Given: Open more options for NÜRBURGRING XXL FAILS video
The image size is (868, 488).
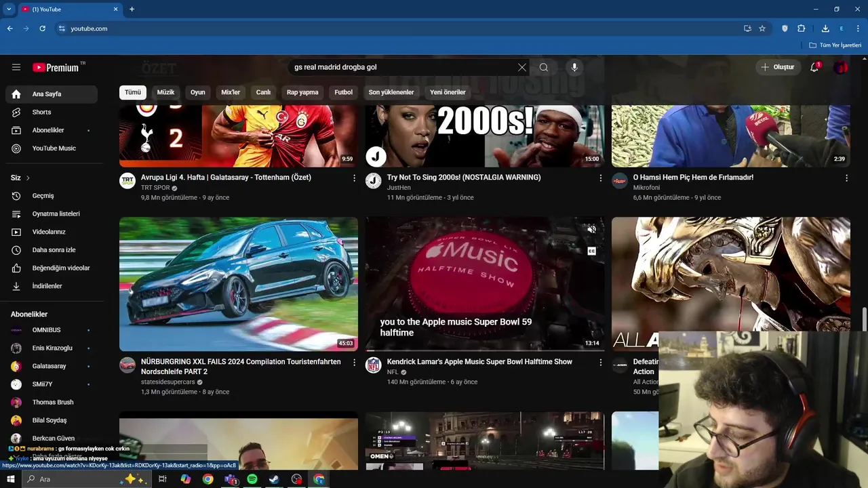Looking at the screenshot, I should pos(354,363).
